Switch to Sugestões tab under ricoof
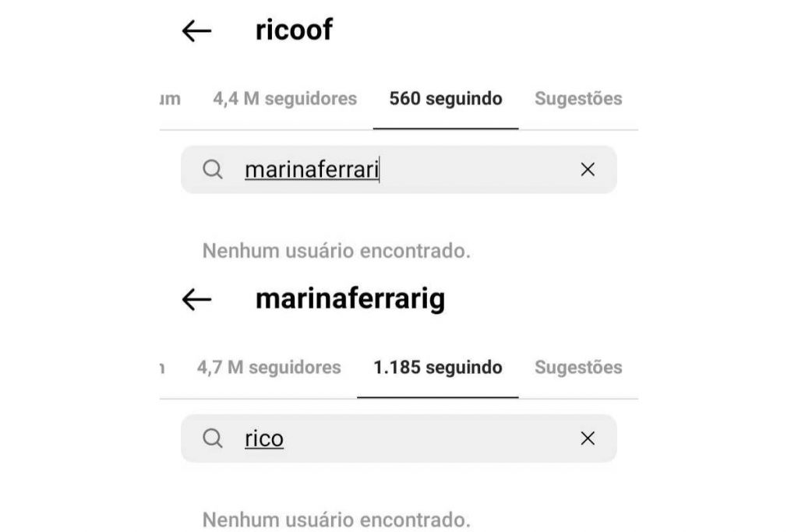 coord(578,99)
